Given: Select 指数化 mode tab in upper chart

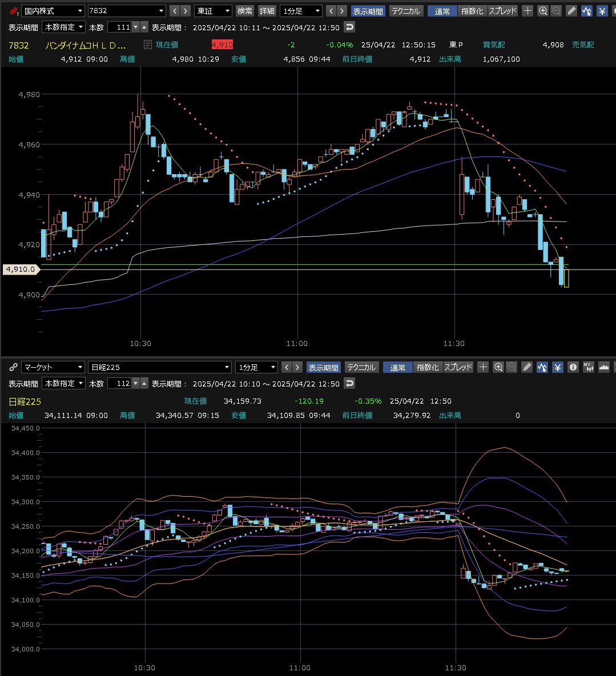Looking at the screenshot, I should pyautogui.click(x=472, y=11).
